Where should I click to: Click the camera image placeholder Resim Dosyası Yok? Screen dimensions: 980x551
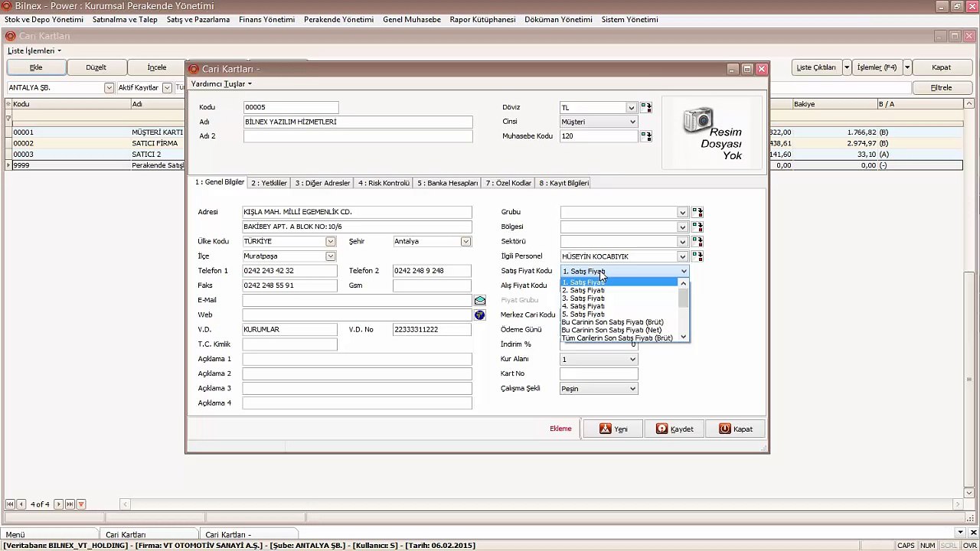tap(713, 132)
